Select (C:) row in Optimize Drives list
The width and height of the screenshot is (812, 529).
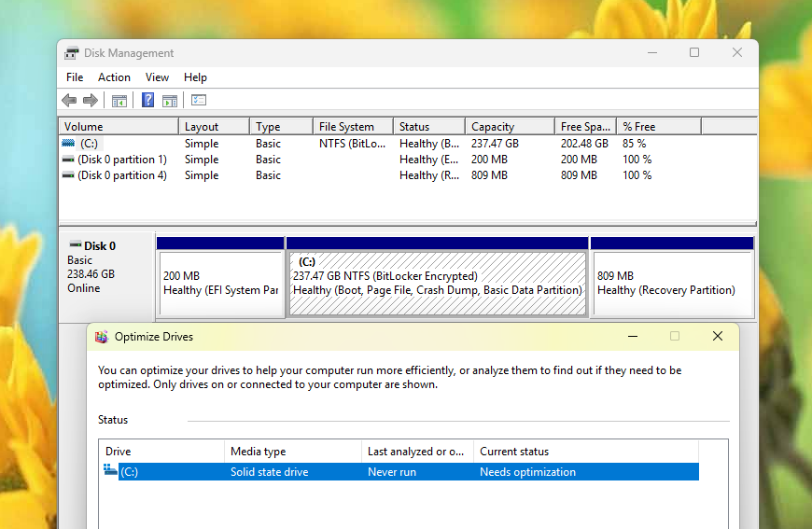(402, 471)
